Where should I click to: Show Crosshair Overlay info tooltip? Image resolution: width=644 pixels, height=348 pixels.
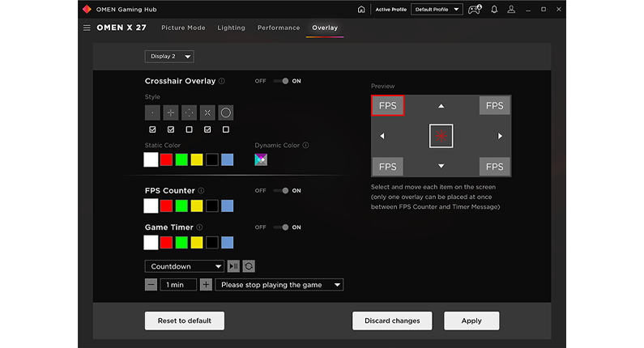[222, 81]
